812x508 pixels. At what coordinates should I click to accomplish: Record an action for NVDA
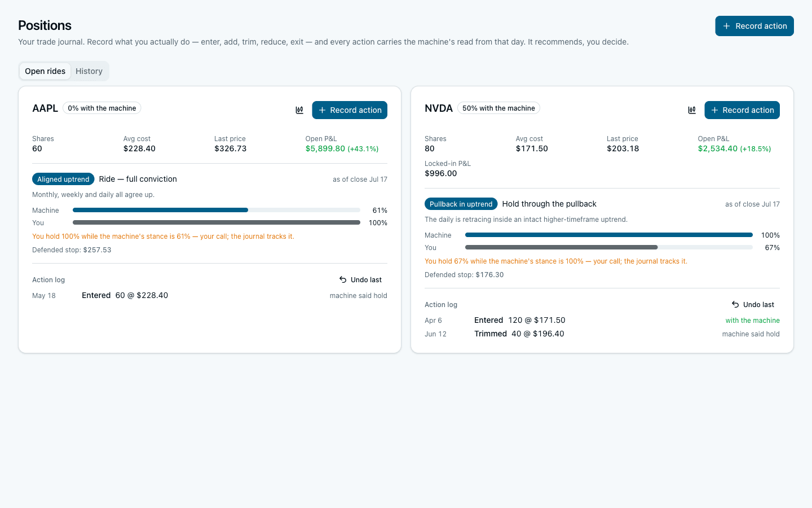[742, 110]
